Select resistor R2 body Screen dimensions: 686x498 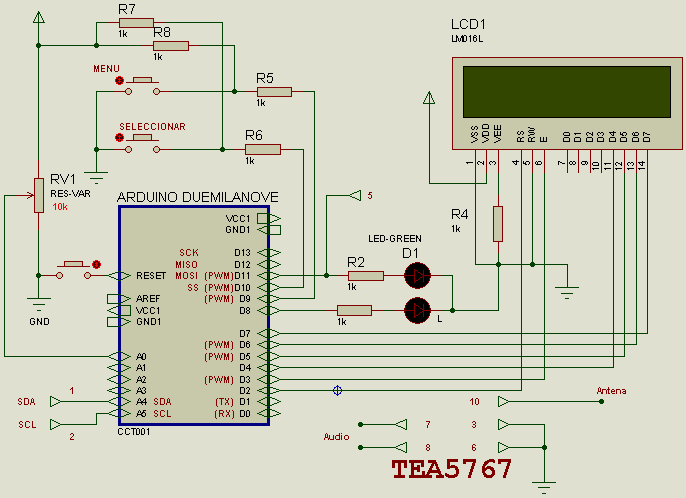coord(366,276)
